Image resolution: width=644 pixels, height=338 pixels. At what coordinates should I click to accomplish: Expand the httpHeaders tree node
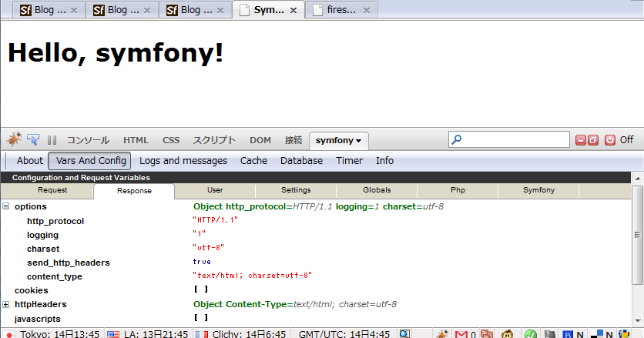click(x=6, y=304)
